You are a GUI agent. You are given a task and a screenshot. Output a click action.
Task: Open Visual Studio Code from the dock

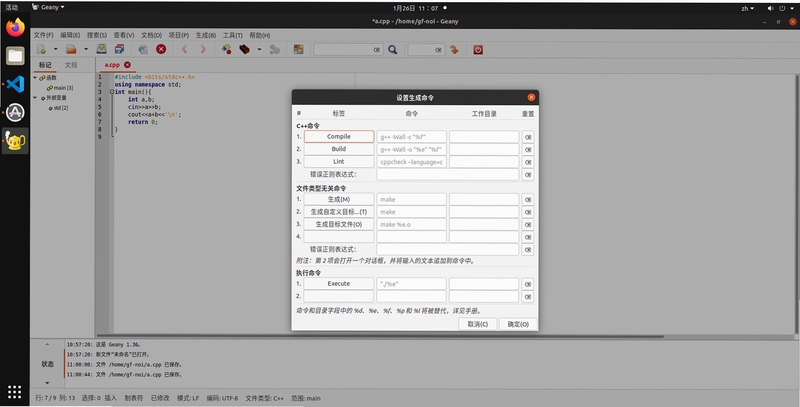click(x=15, y=84)
